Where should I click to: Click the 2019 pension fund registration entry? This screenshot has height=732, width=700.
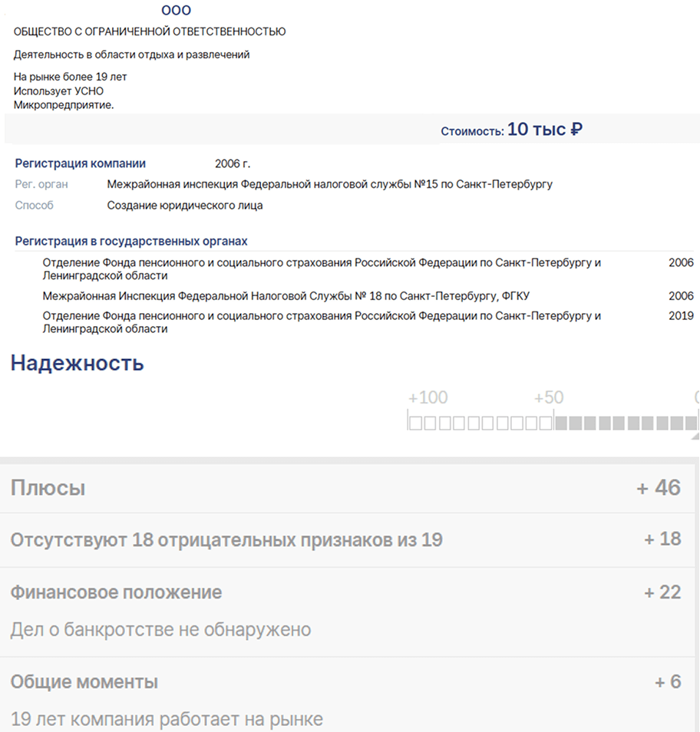tap(368, 322)
